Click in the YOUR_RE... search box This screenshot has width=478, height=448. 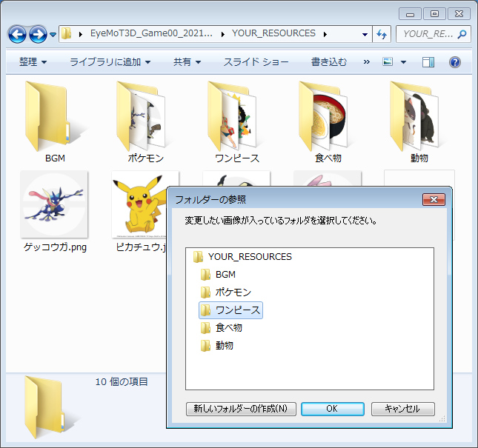(x=428, y=34)
